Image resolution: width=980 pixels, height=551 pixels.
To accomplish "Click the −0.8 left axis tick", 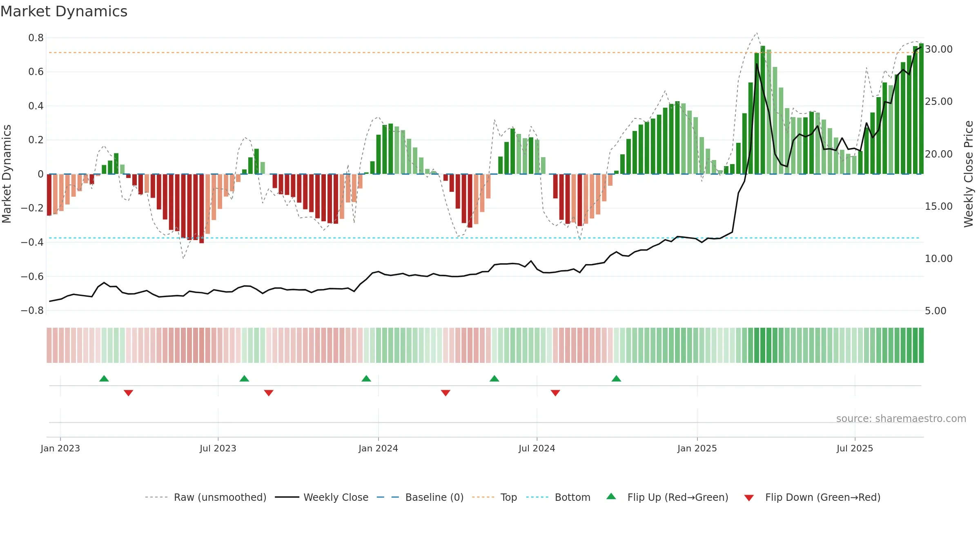I will (32, 311).
